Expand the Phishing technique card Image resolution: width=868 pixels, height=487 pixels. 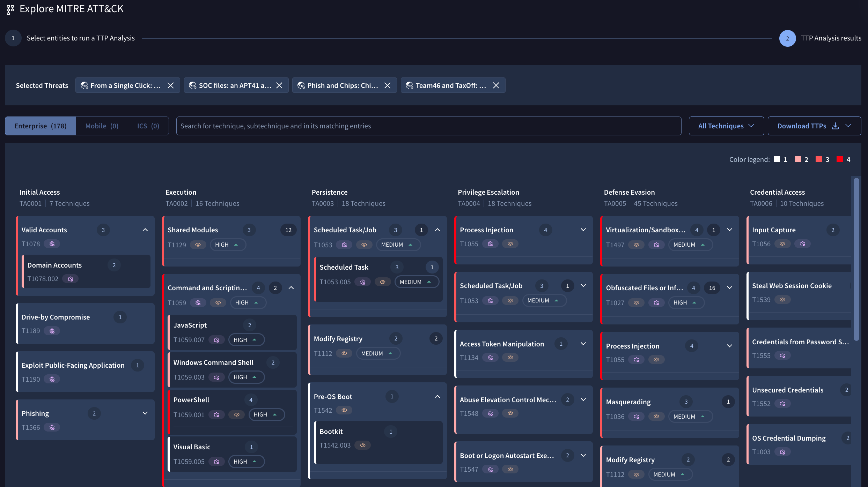[145, 413]
